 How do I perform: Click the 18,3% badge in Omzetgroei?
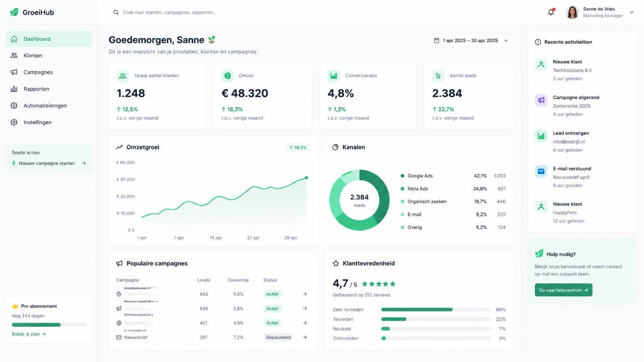click(x=298, y=147)
